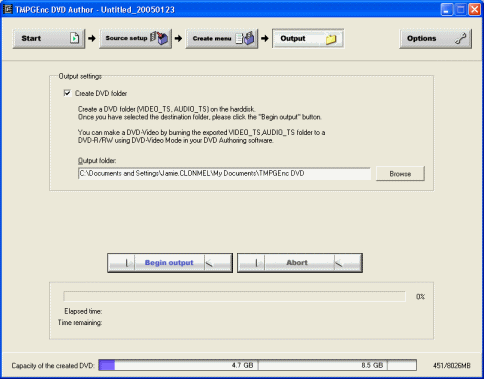Select the Output step
The height and width of the screenshot is (379, 484).
(308, 39)
